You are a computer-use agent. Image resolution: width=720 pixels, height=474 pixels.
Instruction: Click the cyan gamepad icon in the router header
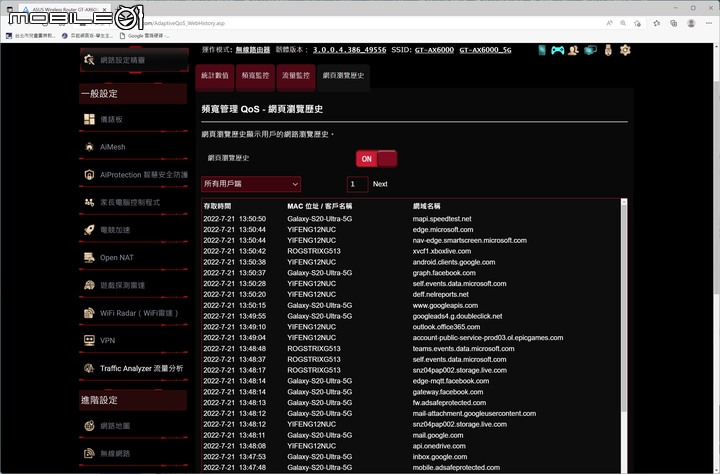tap(557, 50)
